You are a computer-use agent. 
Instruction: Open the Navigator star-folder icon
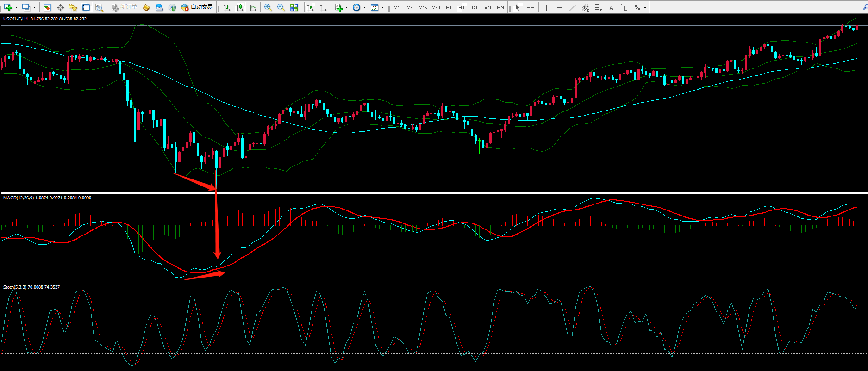click(x=73, y=7)
